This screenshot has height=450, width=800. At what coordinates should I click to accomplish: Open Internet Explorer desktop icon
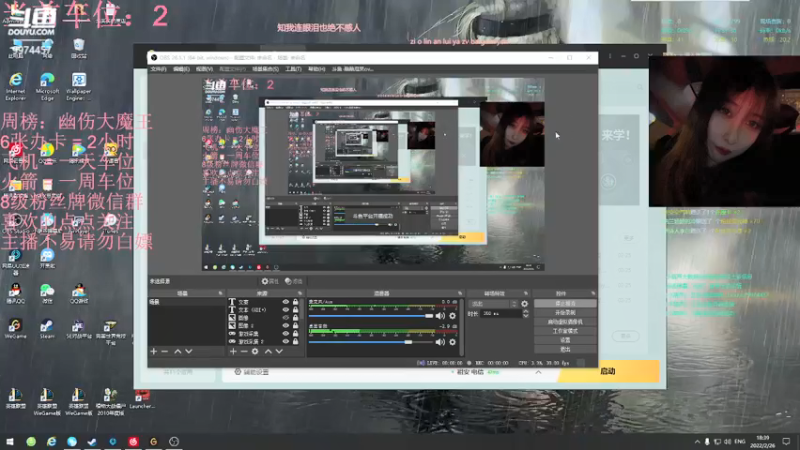pos(16,86)
